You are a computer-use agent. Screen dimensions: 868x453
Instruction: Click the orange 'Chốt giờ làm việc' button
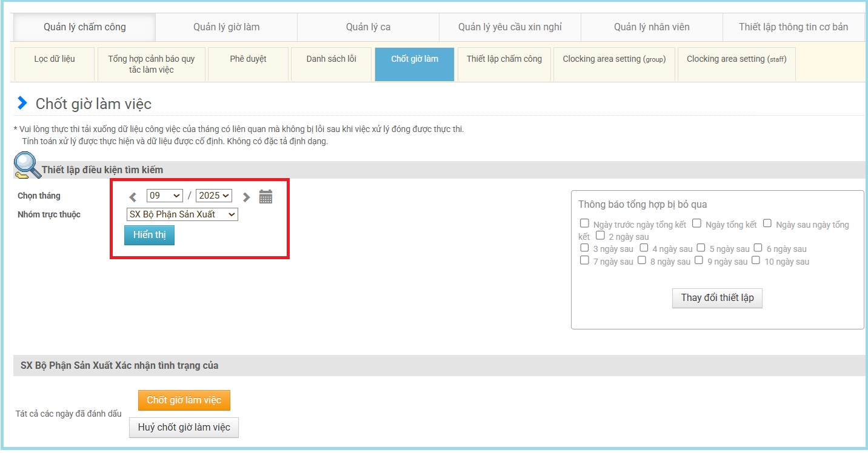tap(184, 400)
